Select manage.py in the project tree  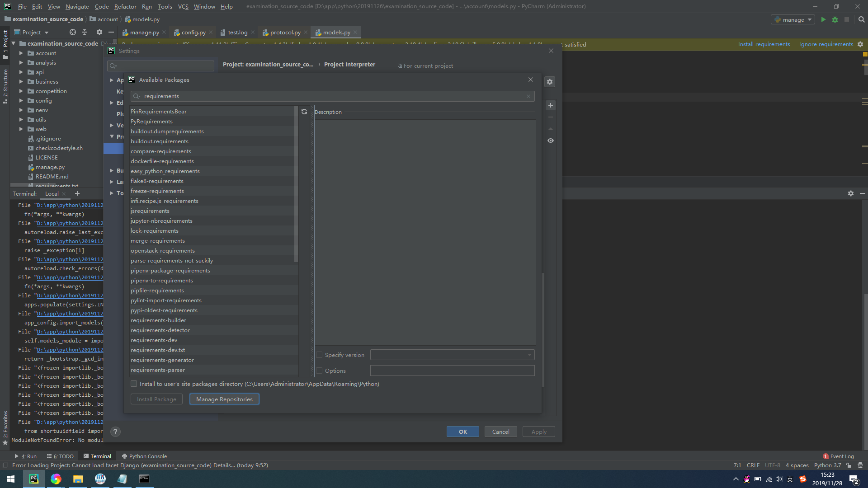[x=50, y=167]
